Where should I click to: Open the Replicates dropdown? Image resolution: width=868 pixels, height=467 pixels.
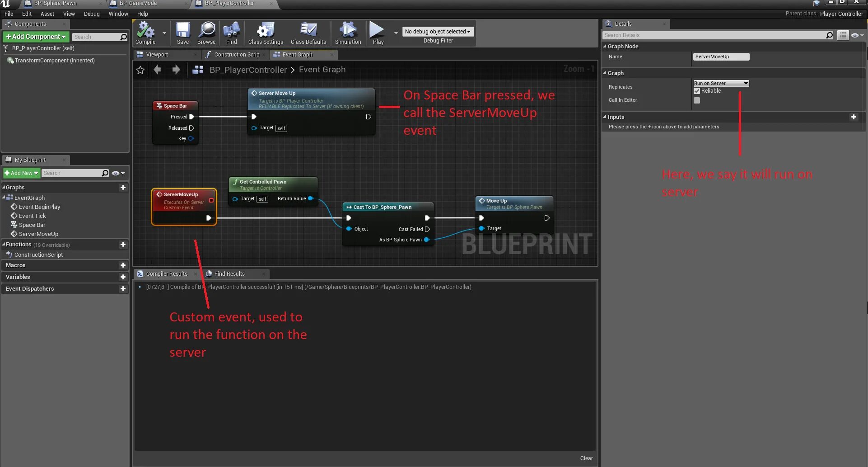coord(721,83)
